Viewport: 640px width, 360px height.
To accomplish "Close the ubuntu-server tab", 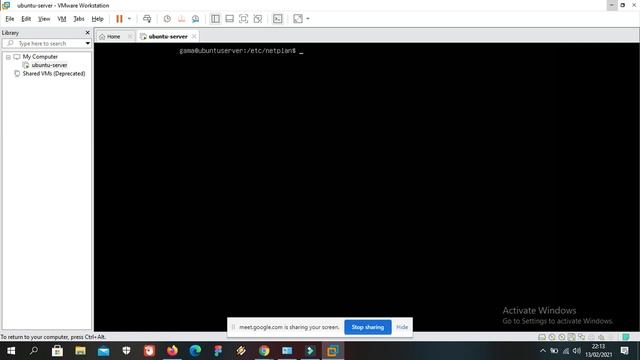I will [x=194, y=36].
